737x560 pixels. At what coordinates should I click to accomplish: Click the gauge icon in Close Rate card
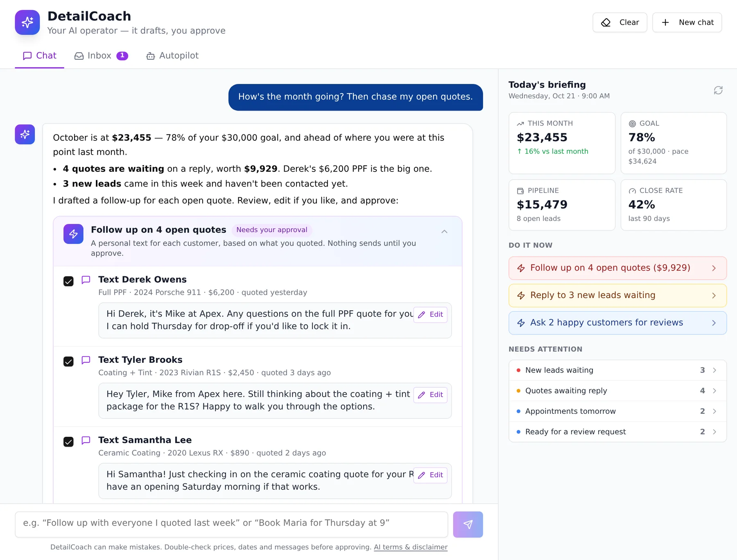coord(632,191)
